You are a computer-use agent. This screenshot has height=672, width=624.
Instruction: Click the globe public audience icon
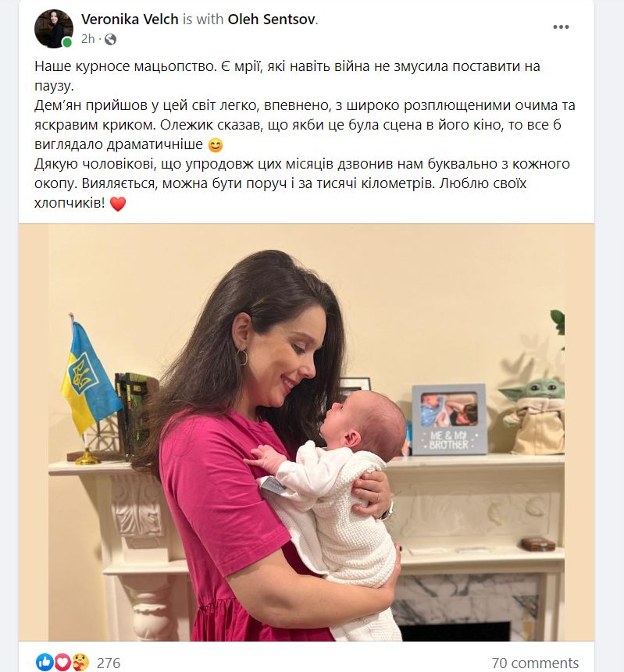coord(110,40)
